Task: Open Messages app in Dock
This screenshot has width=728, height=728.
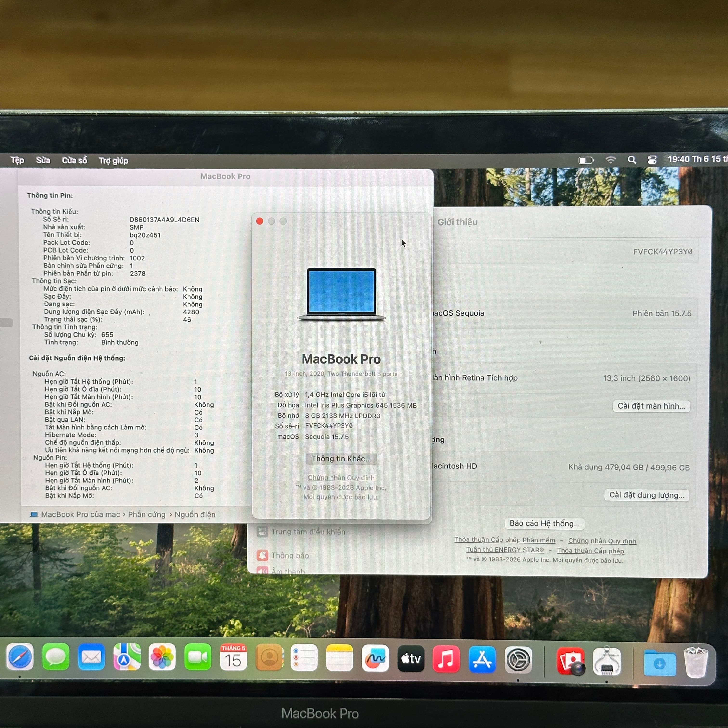Action: pyautogui.click(x=56, y=657)
